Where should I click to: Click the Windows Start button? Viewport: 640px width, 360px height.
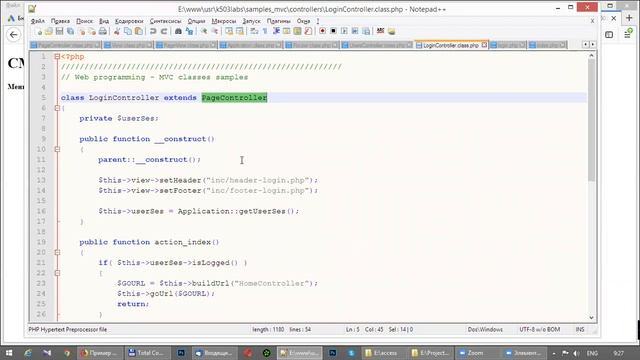(x=9, y=353)
